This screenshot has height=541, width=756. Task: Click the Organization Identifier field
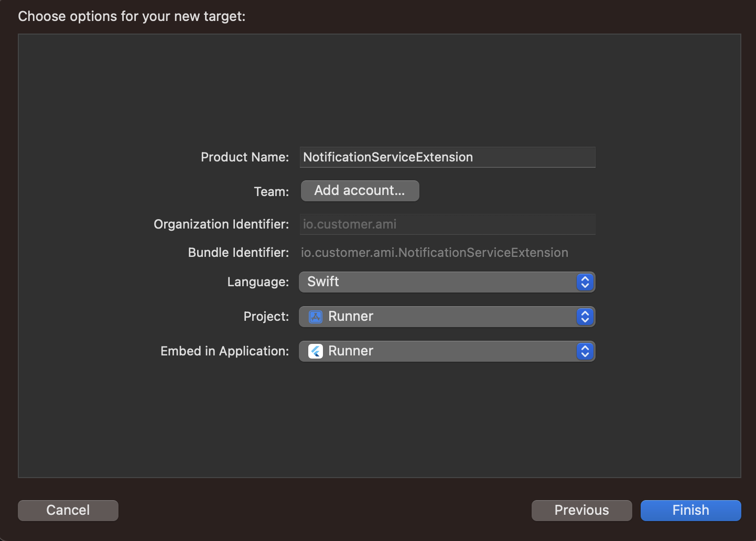click(447, 224)
